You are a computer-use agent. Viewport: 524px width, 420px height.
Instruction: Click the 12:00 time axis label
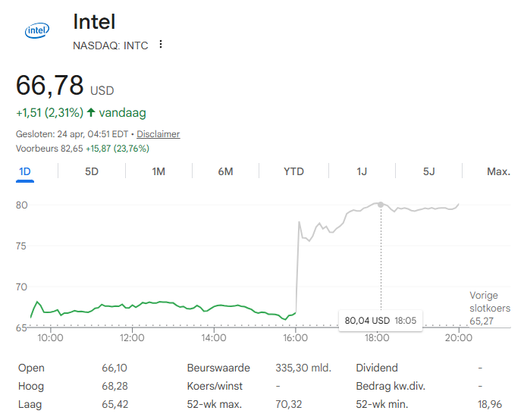click(x=132, y=338)
